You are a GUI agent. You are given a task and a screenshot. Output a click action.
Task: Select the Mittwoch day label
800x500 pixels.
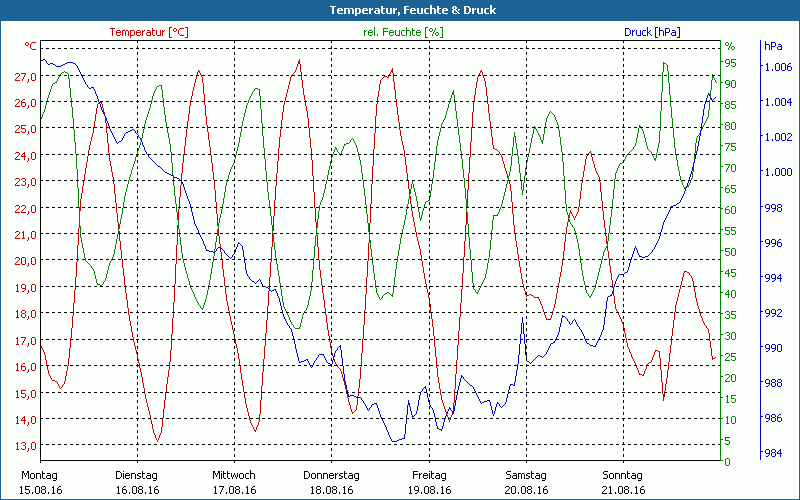click(234, 474)
